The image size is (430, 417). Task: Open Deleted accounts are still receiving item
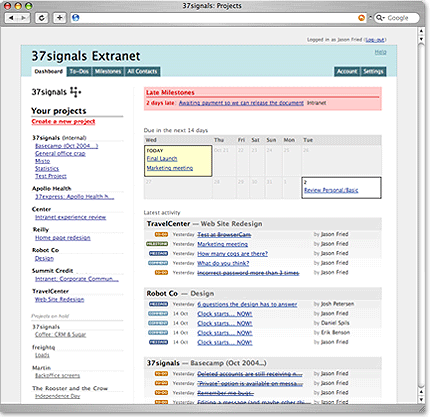(x=250, y=374)
